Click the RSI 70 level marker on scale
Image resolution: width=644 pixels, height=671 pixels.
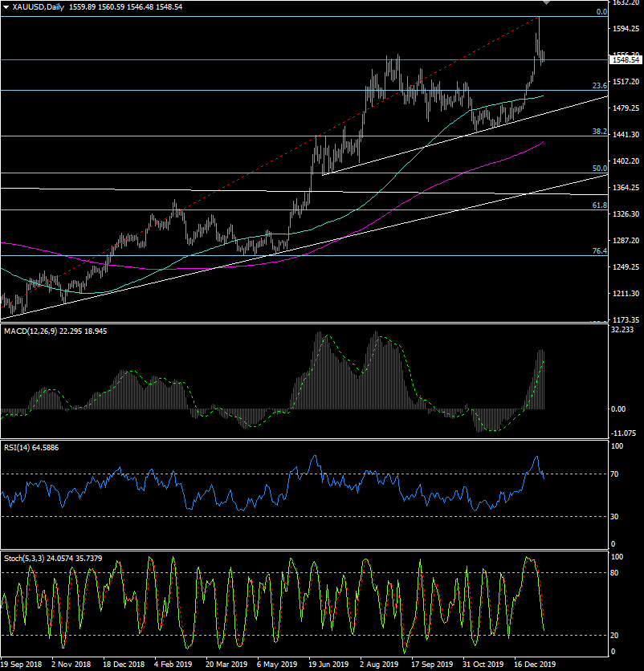[x=617, y=474]
